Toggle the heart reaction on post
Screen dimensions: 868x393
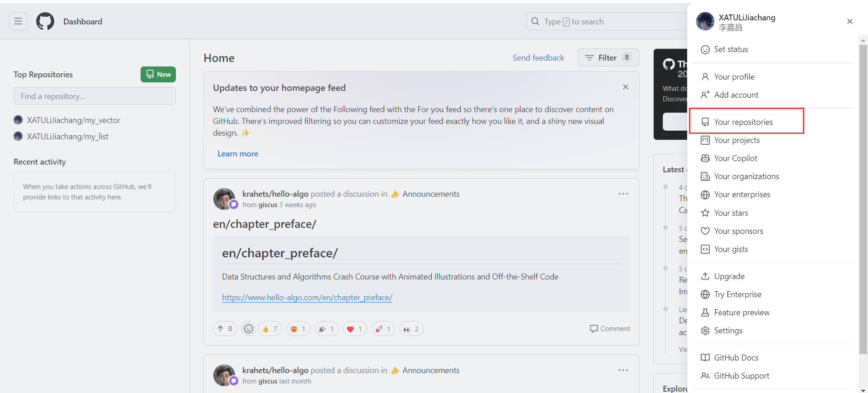coord(354,329)
